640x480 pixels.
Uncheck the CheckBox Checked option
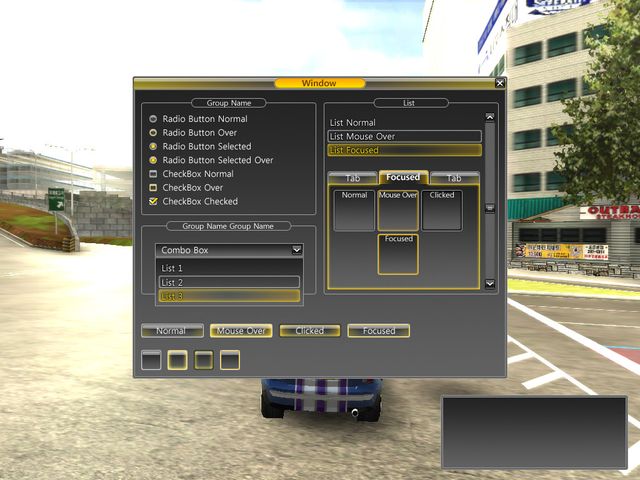(x=153, y=201)
